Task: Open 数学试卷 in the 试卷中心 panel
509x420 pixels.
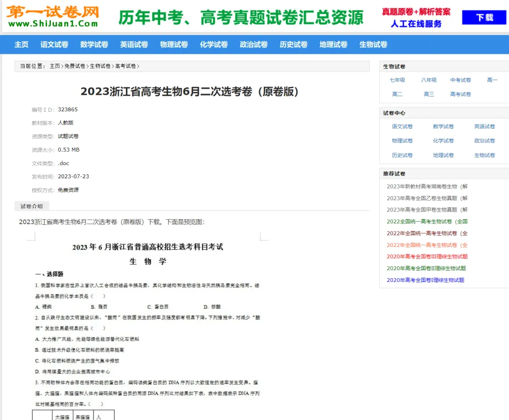Action: 443,127
